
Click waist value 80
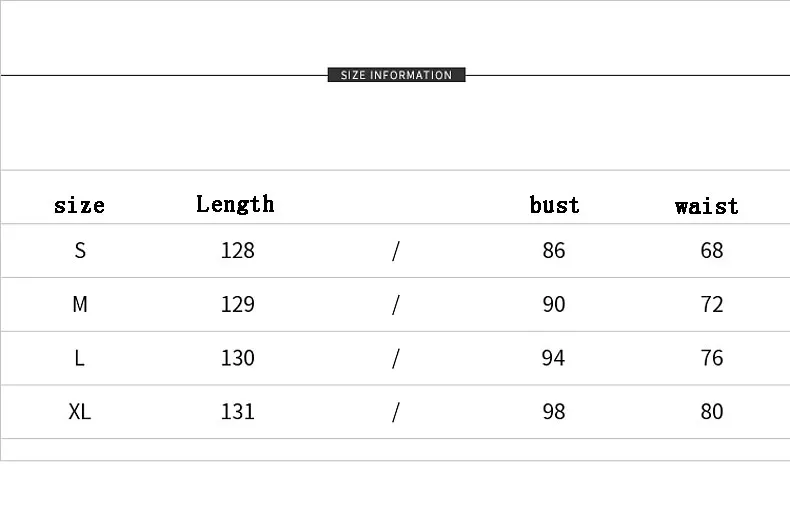[x=712, y=412]
